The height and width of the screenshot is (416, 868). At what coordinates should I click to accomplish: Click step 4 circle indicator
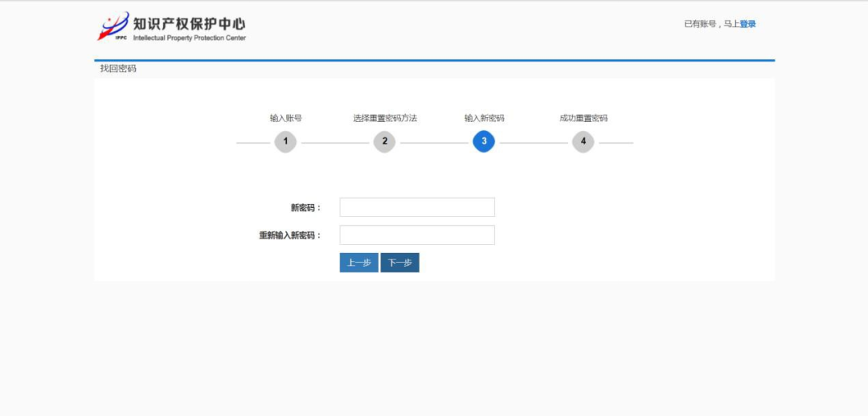pyautogui.click(x=583, y=142)
